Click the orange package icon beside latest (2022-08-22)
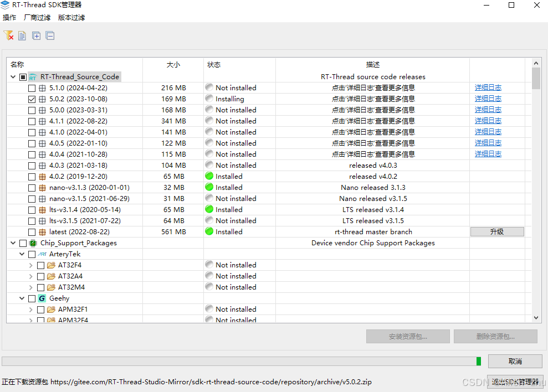 pos(42,232)
